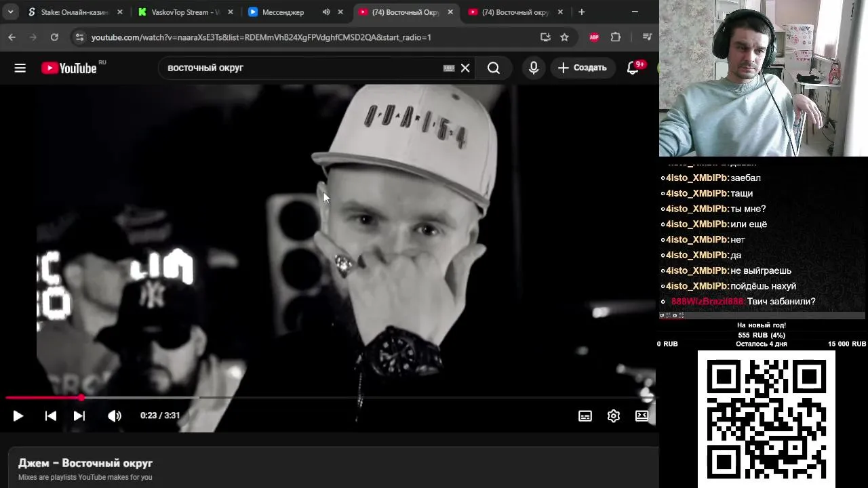Go forward in browser history
This screenshot has height=488, width=868.
click(x=33, y=37)
